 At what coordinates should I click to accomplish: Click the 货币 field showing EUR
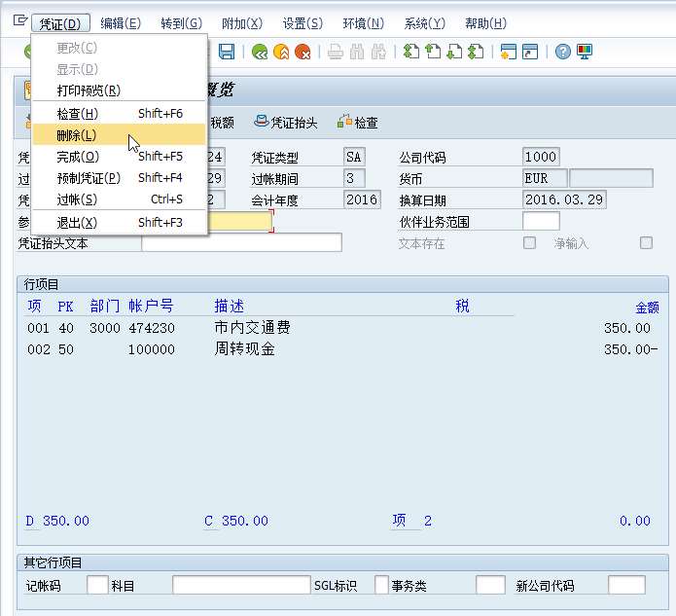(x=545, y=178)
